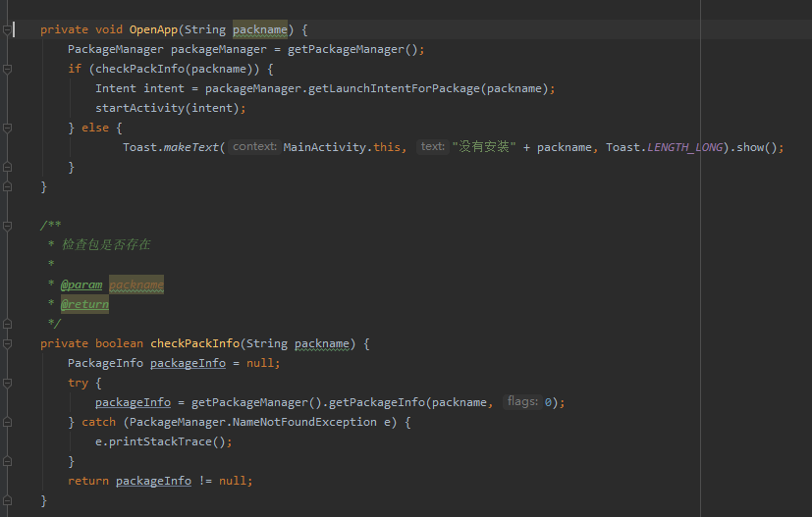Collapse the else block fold marker

(8, 128)
